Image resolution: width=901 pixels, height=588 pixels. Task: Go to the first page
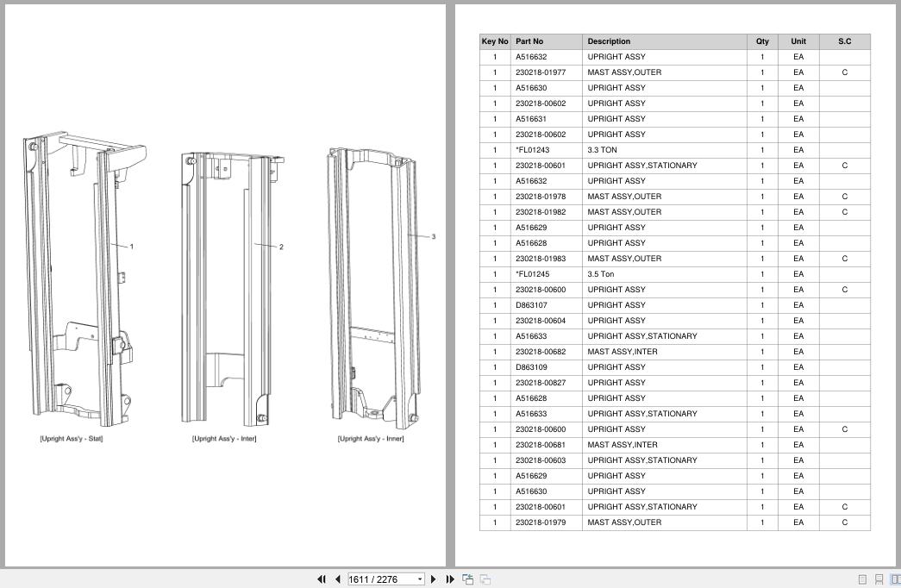322,579
